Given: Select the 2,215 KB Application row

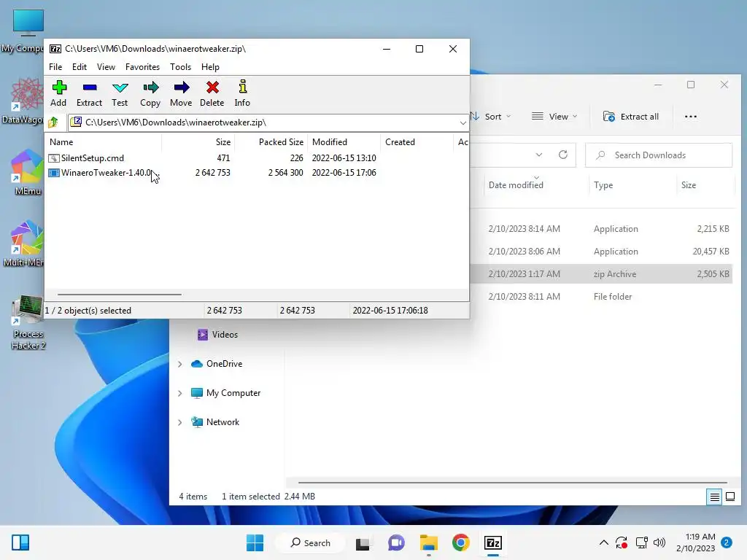Looking at the screenshot, I should click(x=600, y=228).
